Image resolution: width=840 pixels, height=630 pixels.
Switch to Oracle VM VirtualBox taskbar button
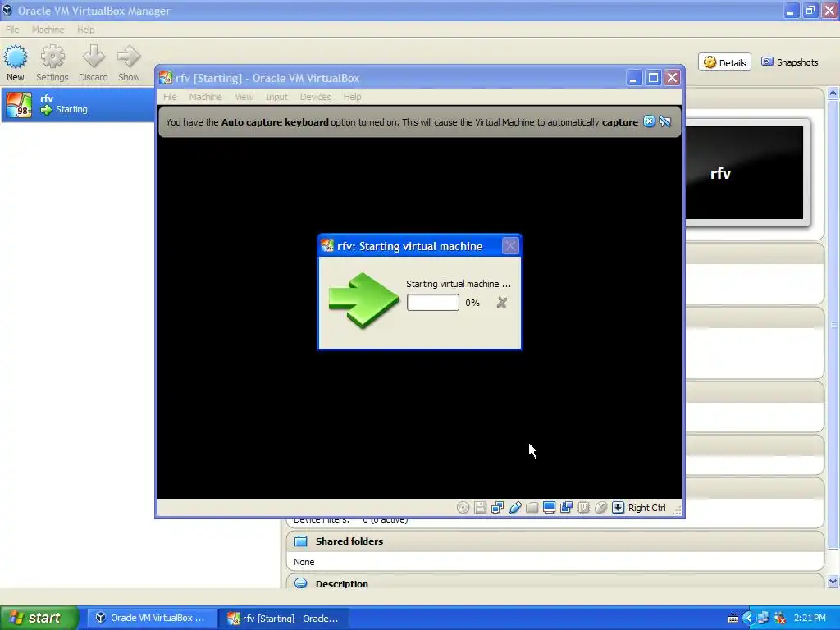pyautogui.click(x=152, y=618)
